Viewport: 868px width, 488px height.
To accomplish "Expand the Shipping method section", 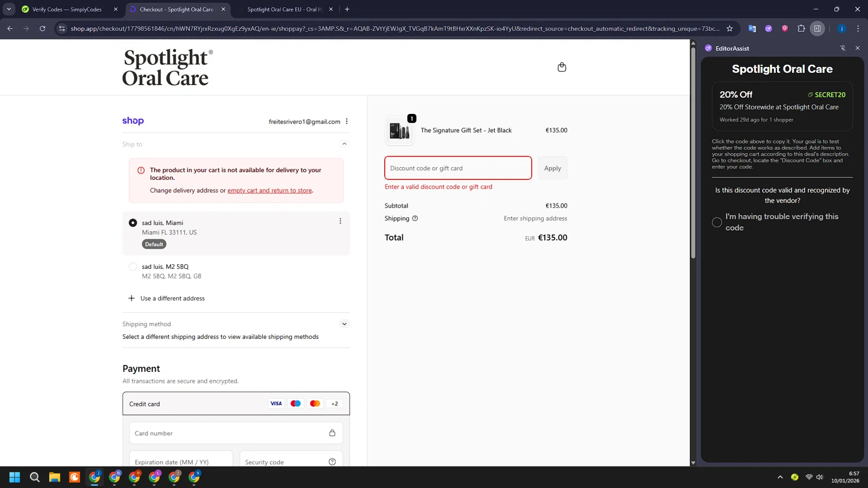I will click(x=344, y=324).
